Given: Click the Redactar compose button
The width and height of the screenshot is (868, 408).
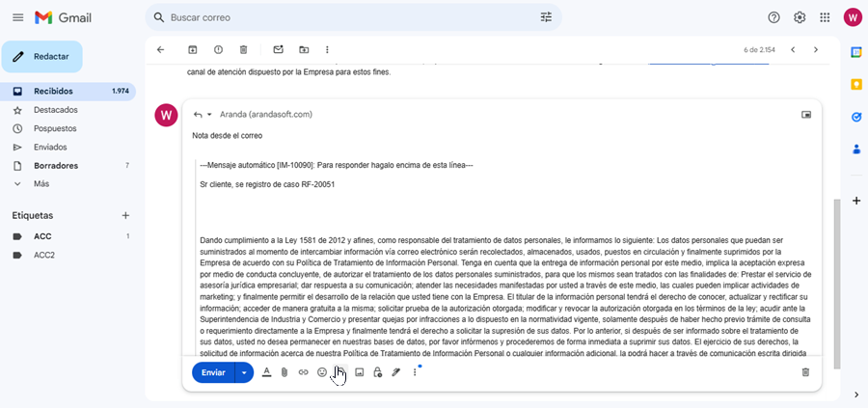Looking at the screenshot, I should (42, 56).
